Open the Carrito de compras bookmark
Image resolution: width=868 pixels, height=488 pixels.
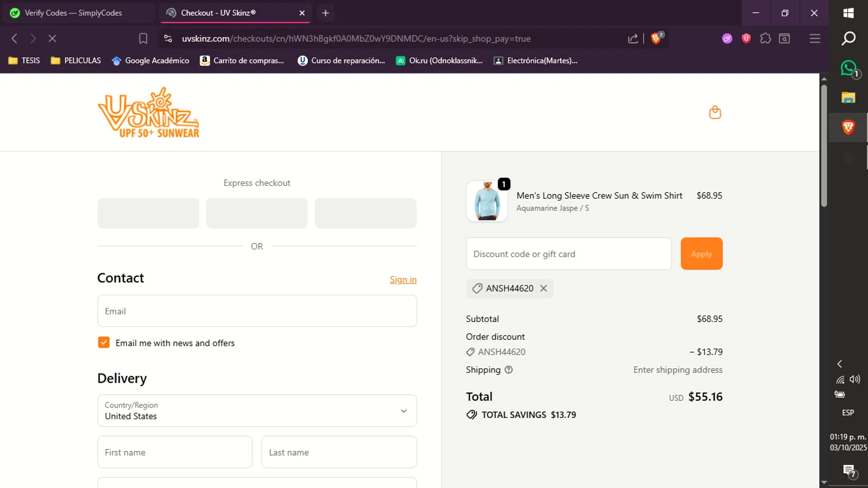pos(242,60)
